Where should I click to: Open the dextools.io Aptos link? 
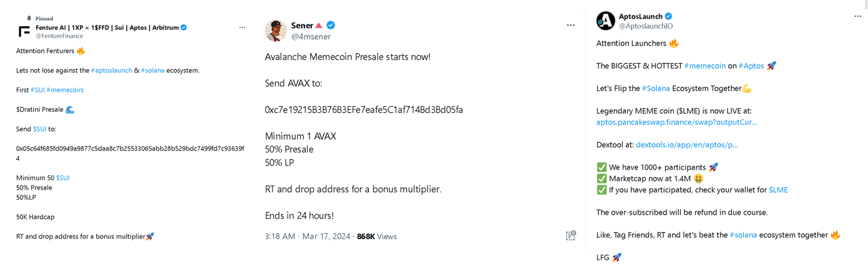pyautogui.click(x=686, y=145)
